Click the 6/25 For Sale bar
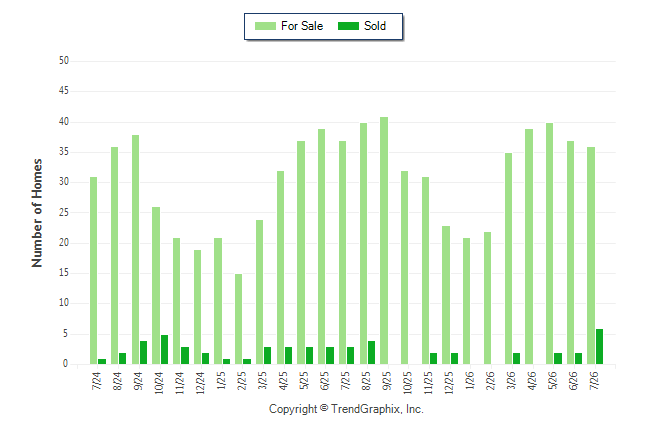 point(321,246)
